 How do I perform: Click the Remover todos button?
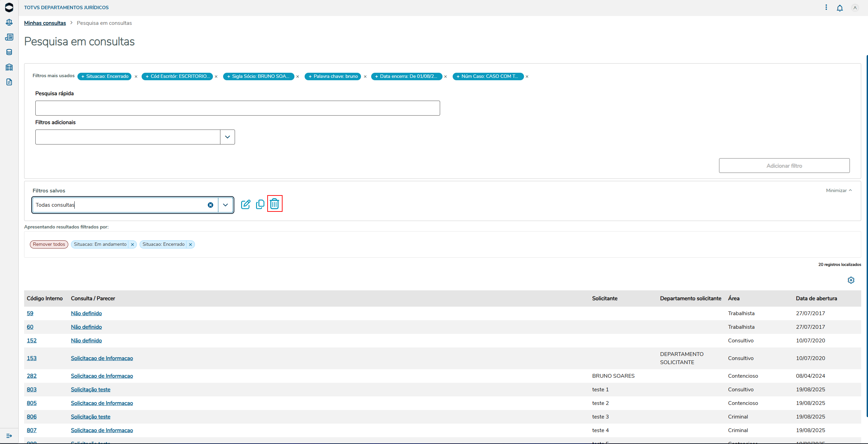pyautogui.click(x=49, y=244)
